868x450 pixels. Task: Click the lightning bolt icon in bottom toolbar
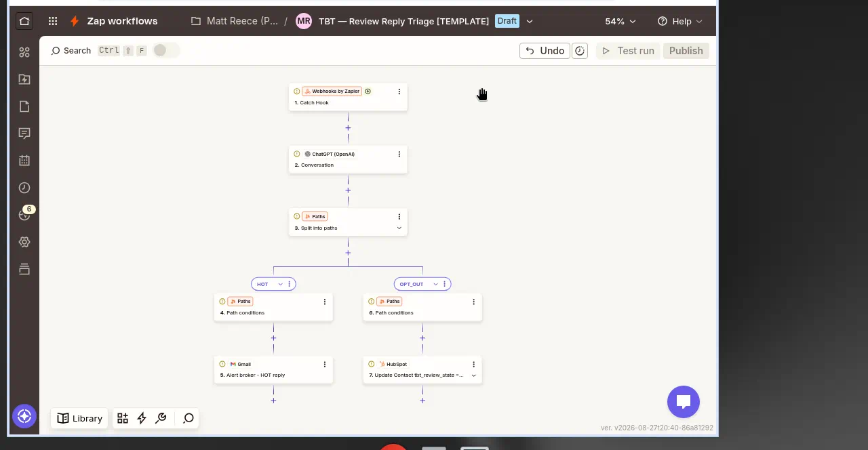(142, 418)
